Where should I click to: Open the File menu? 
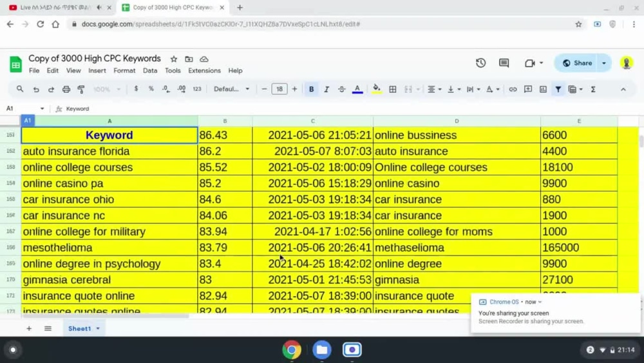pyautogui.click(x=34, y=71)
